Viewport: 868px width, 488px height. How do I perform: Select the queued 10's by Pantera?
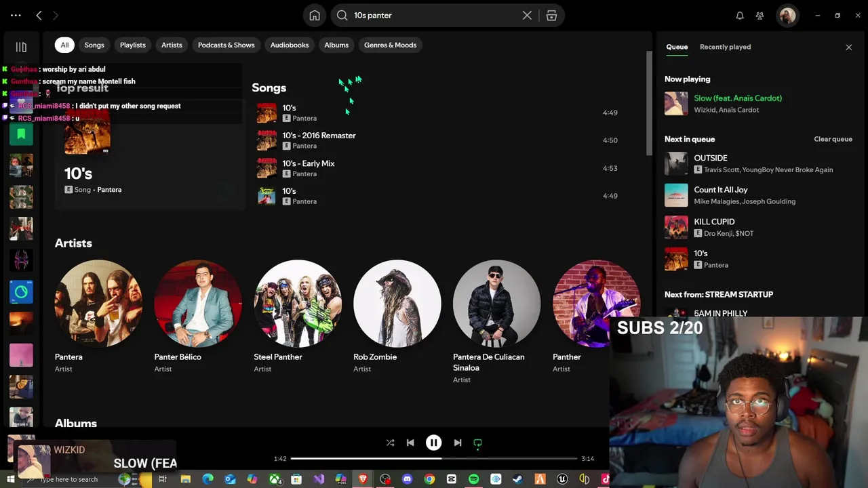coord(758,259)
